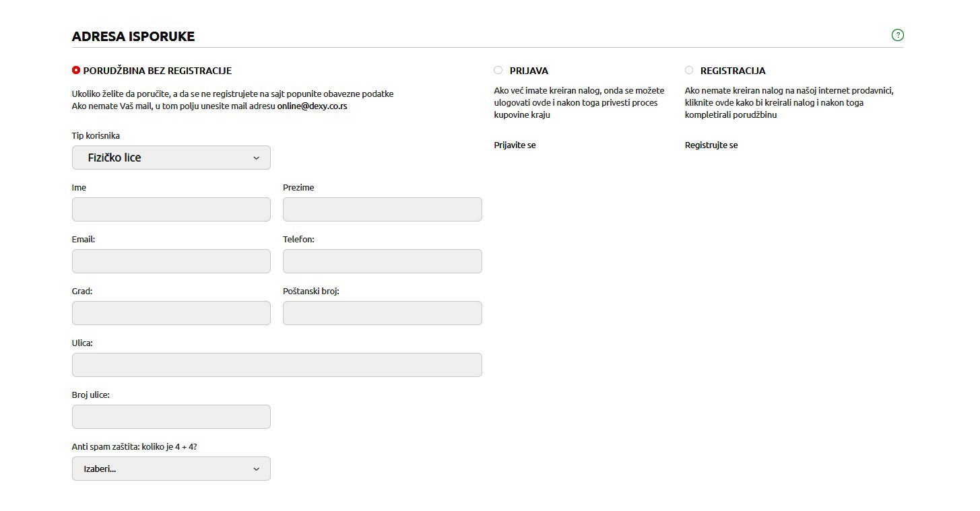Click the Grad input field
The height and width of the screenshot is (511, 980).
tap(171, 313)
